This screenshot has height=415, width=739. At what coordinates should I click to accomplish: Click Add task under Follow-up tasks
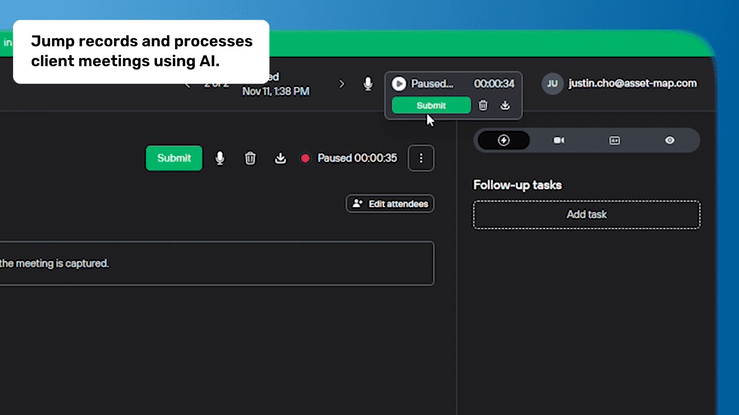587,215
